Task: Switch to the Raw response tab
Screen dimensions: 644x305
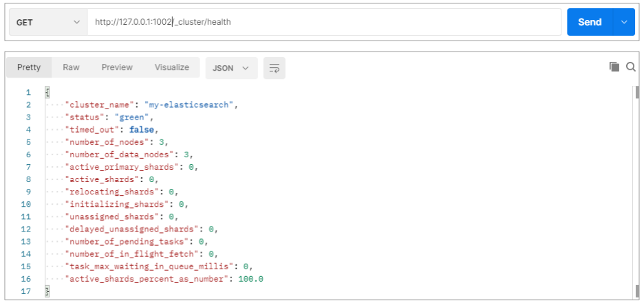Action: (x=71, y=67)
